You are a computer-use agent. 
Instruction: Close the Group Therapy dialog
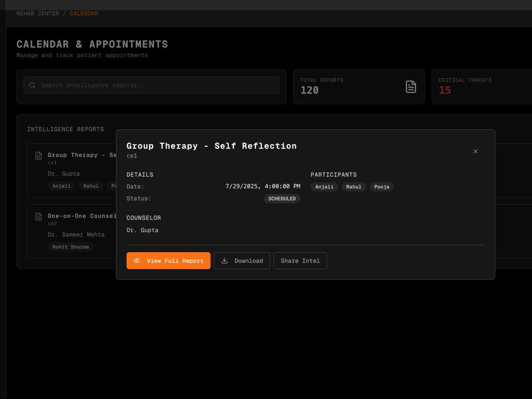click(x=475, y=151)
